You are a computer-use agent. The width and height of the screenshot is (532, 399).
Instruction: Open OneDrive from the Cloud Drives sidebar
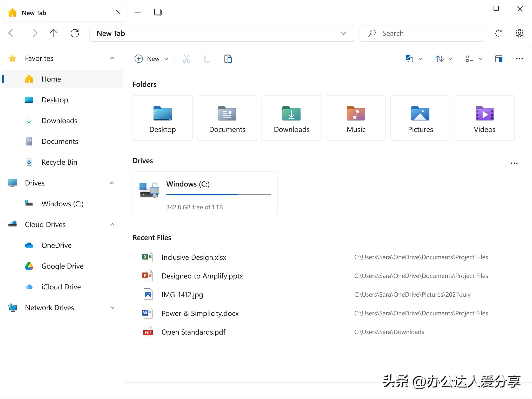coord(56,245)
